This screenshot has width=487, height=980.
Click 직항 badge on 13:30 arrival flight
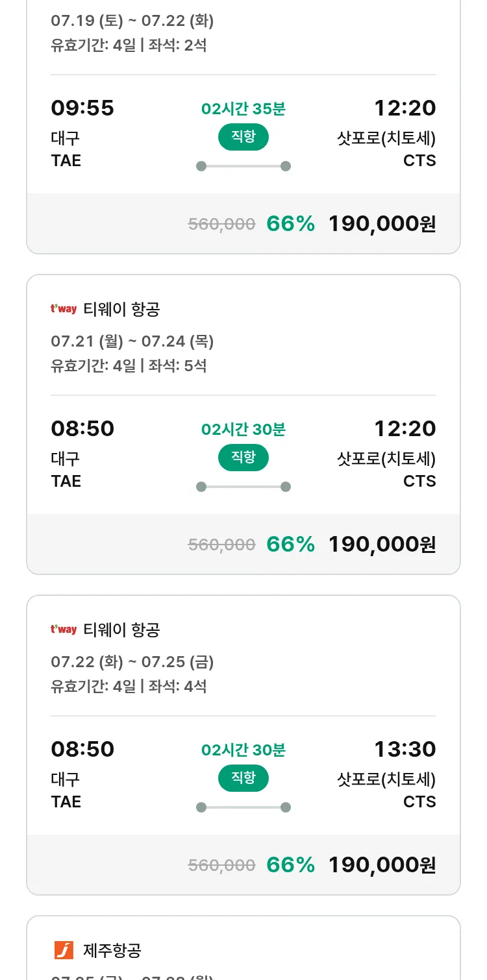point(243,778)
